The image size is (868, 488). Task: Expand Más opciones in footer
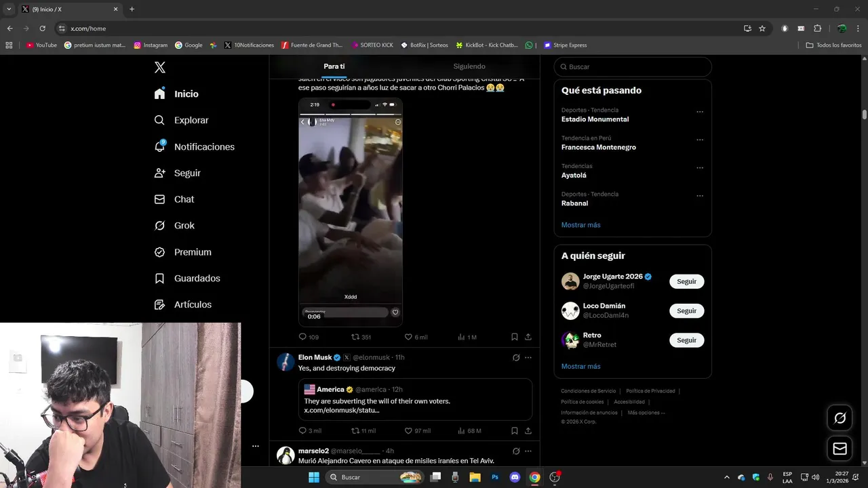pos(646,413)
